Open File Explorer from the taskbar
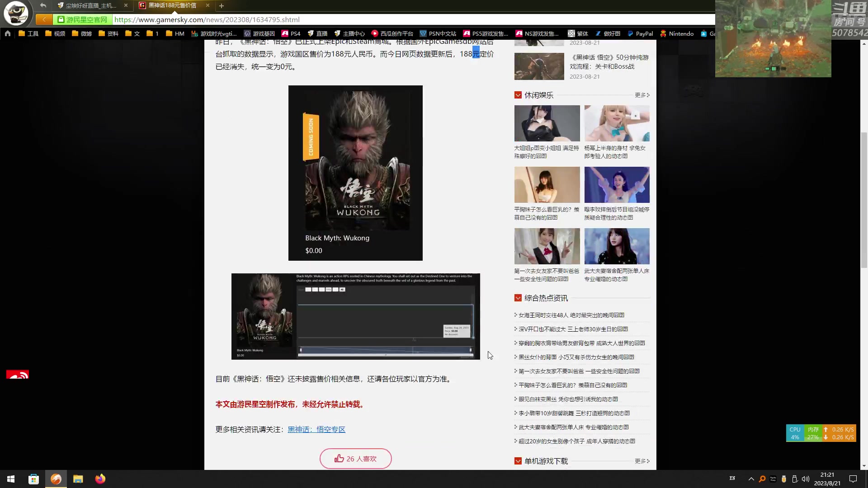The image size is (868, 488). point(78,479)
